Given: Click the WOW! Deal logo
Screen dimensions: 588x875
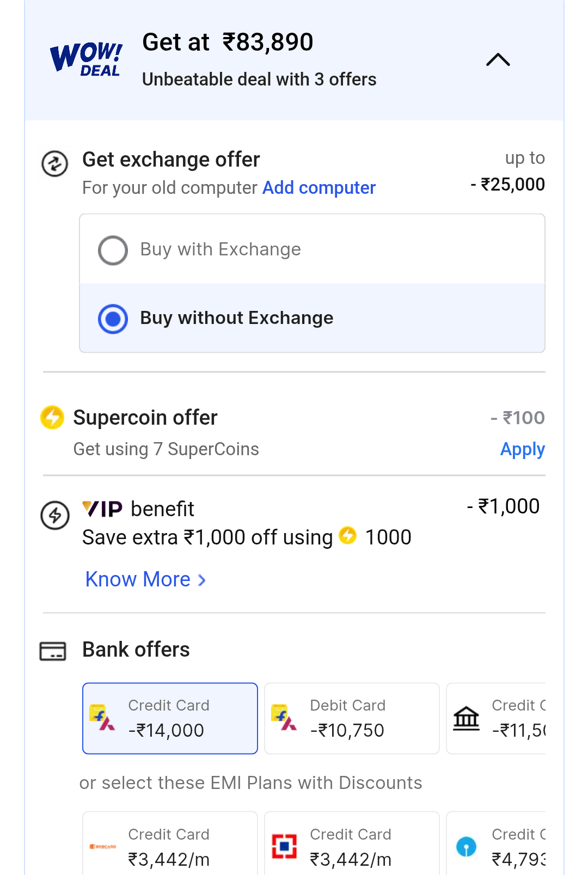Looking at the screenshot, I should [86, 59].
